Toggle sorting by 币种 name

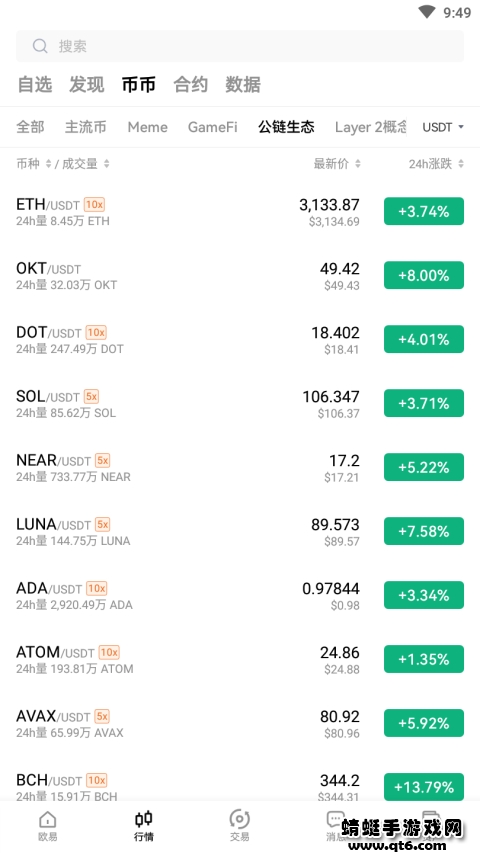pos(33,164)
